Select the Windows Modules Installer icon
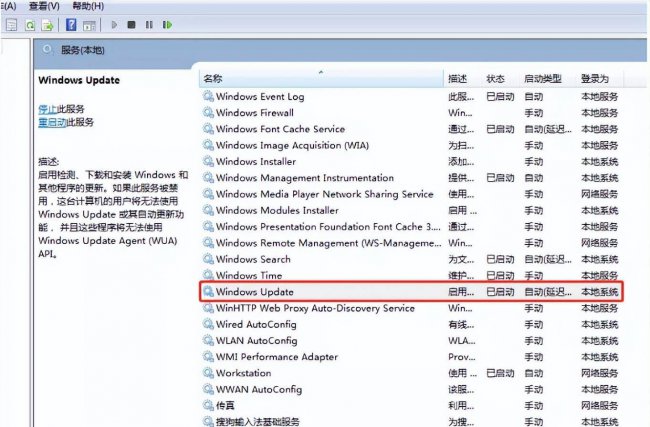The image size is (650, 427). pos(208,210)
